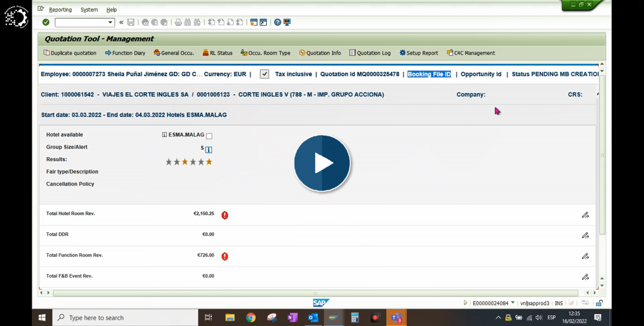The height and width of the screenshot is (326, 644).
Task: Click the Quotation Id MQ0000325478 text
Action: [x=360, y=74]
